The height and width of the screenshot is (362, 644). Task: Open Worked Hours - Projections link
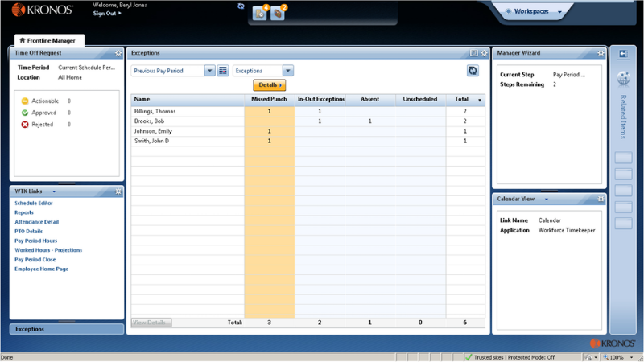point(48,250)
